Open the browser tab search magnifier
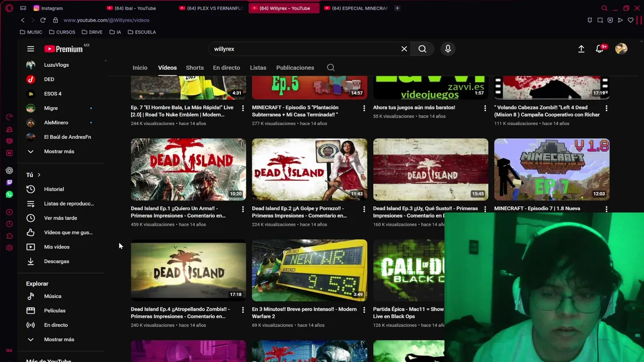644x362 pixels. coord(604,8)
